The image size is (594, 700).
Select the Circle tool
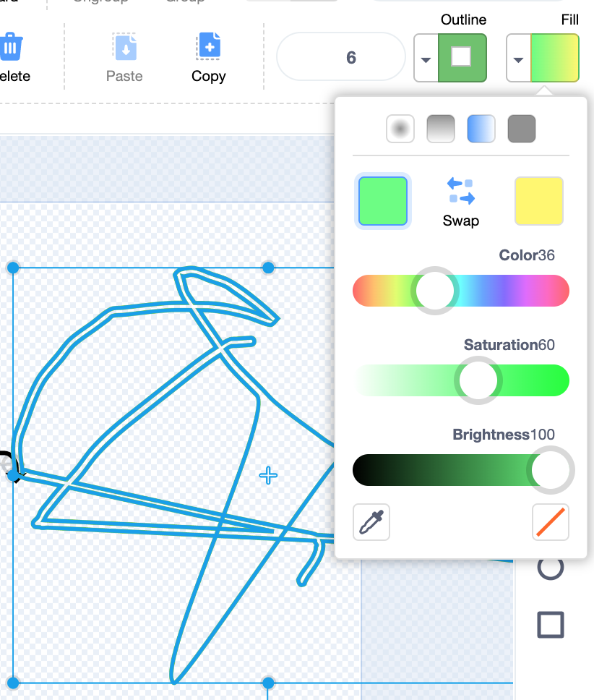tap(551, 568)
